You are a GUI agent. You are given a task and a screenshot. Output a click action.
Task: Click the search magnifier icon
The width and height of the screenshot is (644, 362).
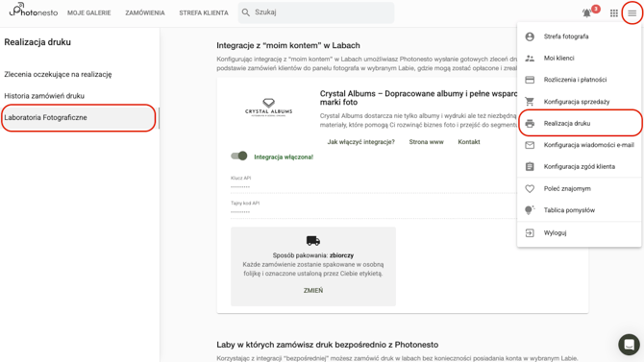coord(246,12)
